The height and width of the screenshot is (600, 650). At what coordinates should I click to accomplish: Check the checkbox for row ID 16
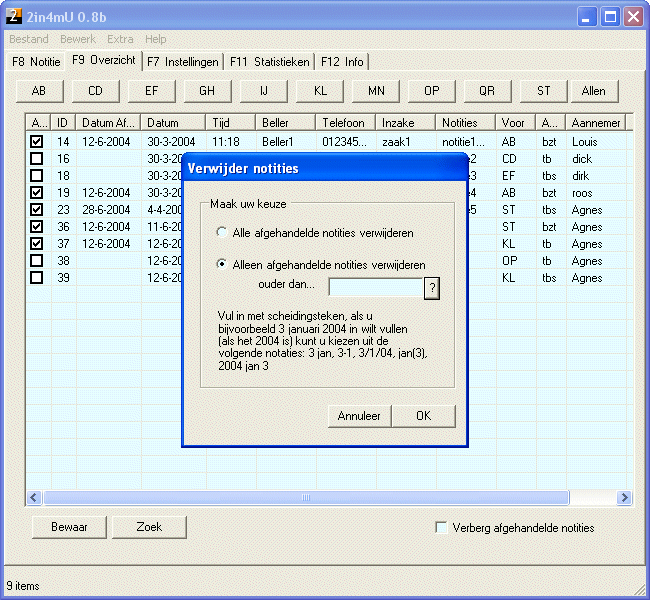(x=36, y=159)
